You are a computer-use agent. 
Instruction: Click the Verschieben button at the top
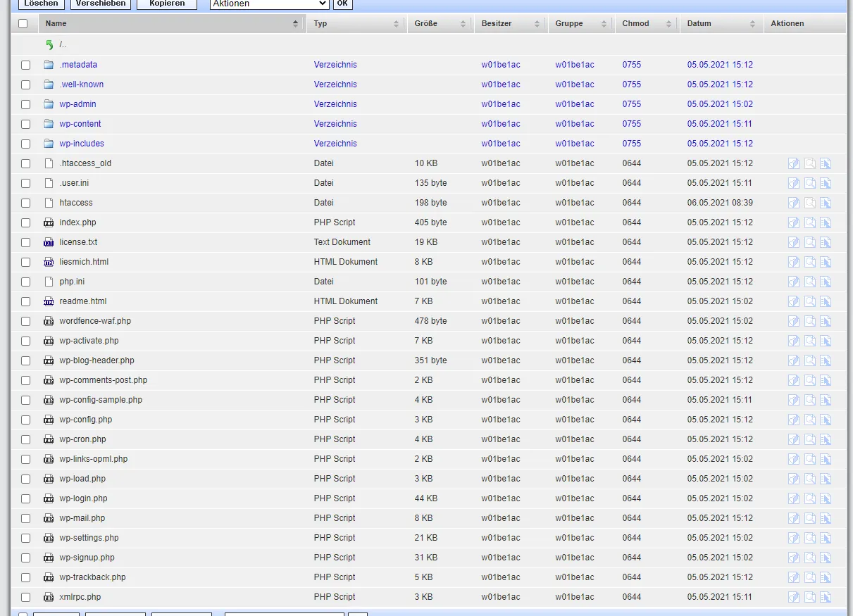tap(101, 4)
